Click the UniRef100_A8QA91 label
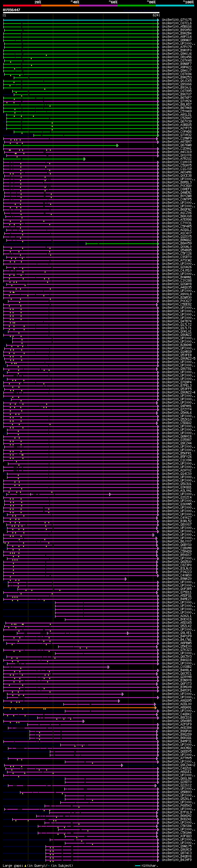197x868 pixels. [177, 708]
